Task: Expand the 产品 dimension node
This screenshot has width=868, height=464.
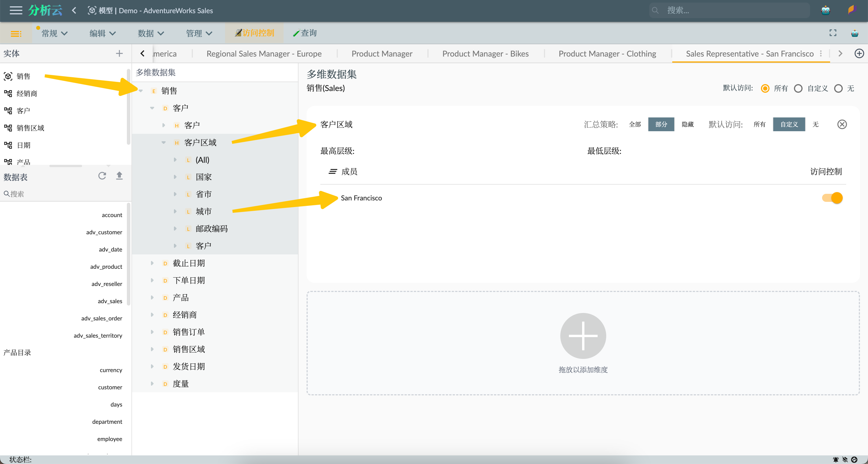Action: [x=152, y=297]
